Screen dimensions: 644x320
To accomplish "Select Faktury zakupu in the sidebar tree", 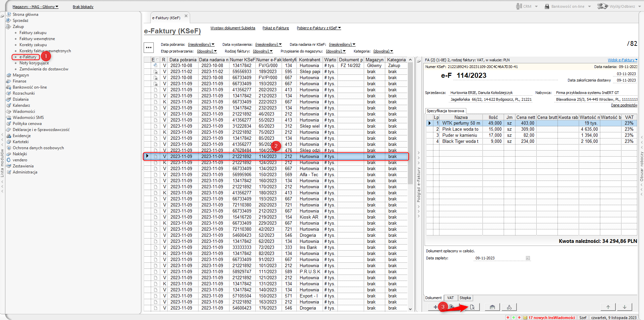I will point(33,33).
